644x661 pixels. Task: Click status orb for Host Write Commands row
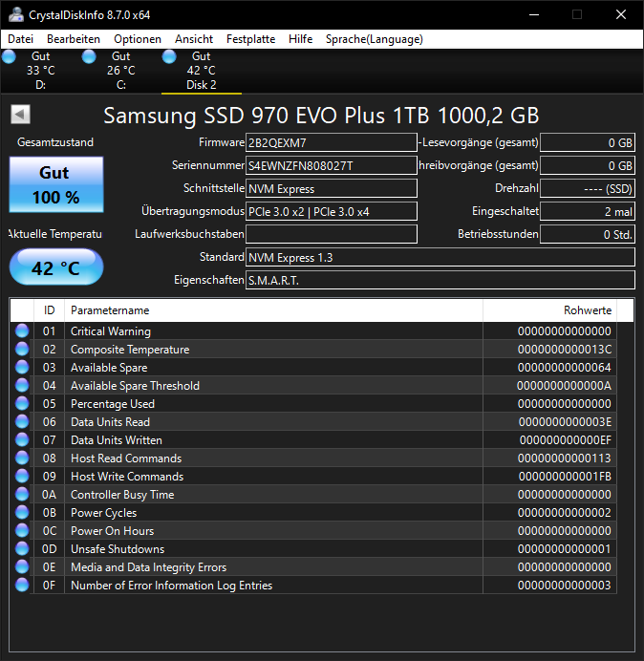point(22,476)
